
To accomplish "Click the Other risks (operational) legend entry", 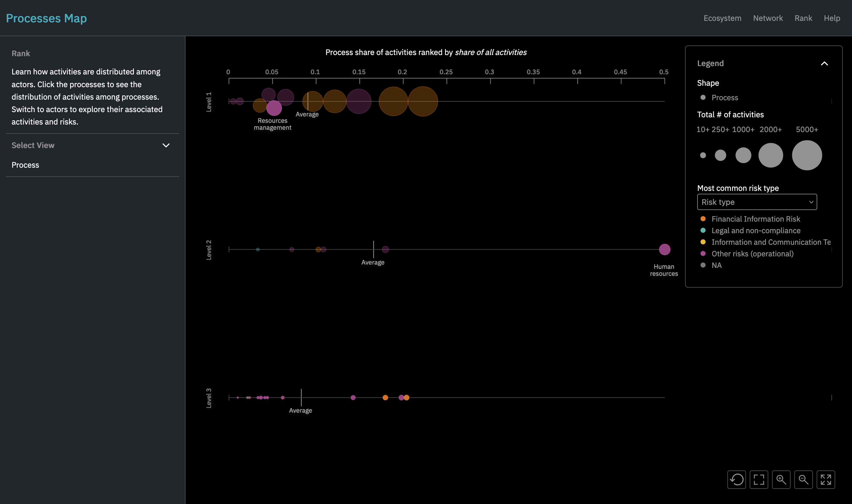I will click(752, 254).
